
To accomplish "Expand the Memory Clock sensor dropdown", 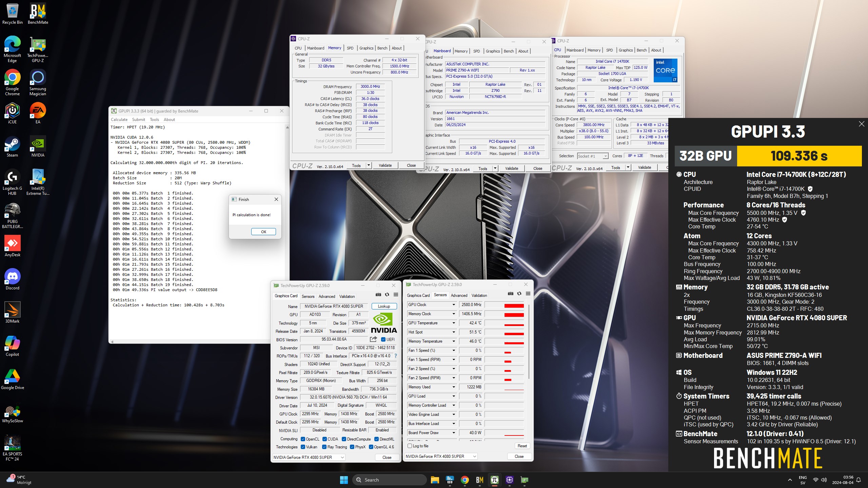I will [453, 314].
